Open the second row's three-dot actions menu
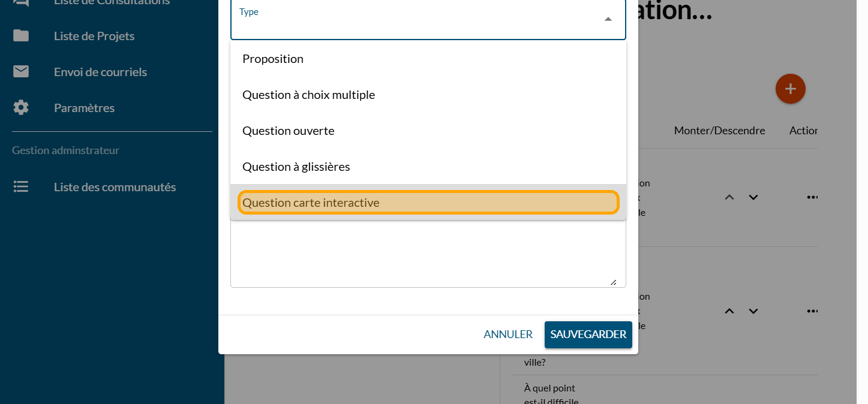Image resolution: width=868 pixels, height=404 pixels. [x=812, y=311]
